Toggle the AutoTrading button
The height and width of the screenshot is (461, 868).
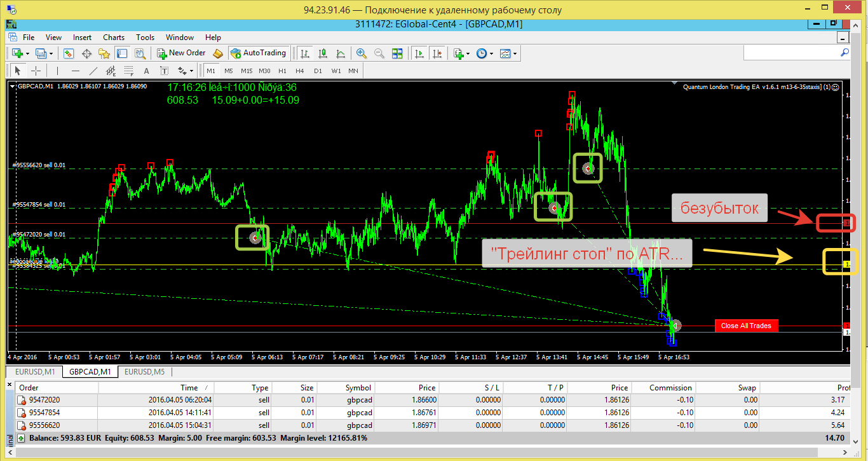[x=259, y=53]
